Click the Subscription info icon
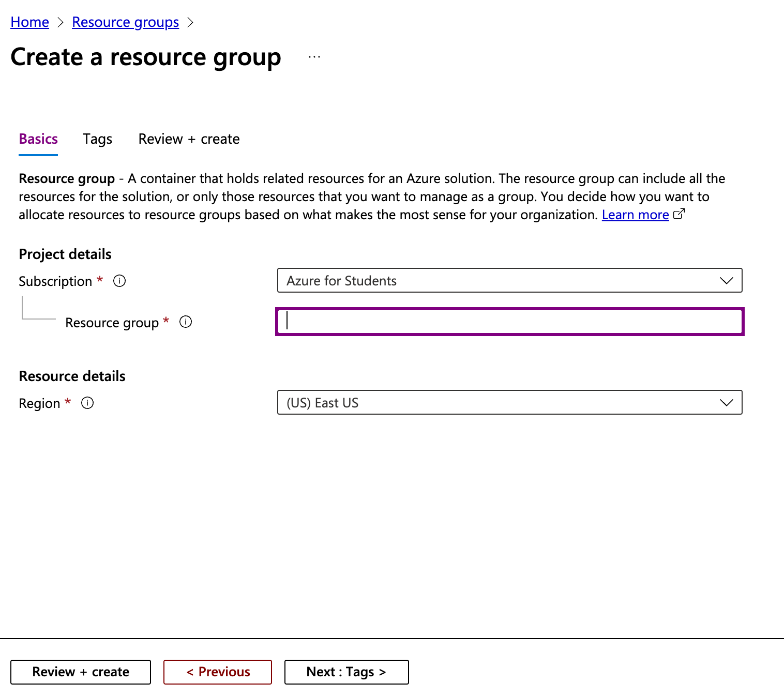 pyautogui.click(x=119, y=281)
